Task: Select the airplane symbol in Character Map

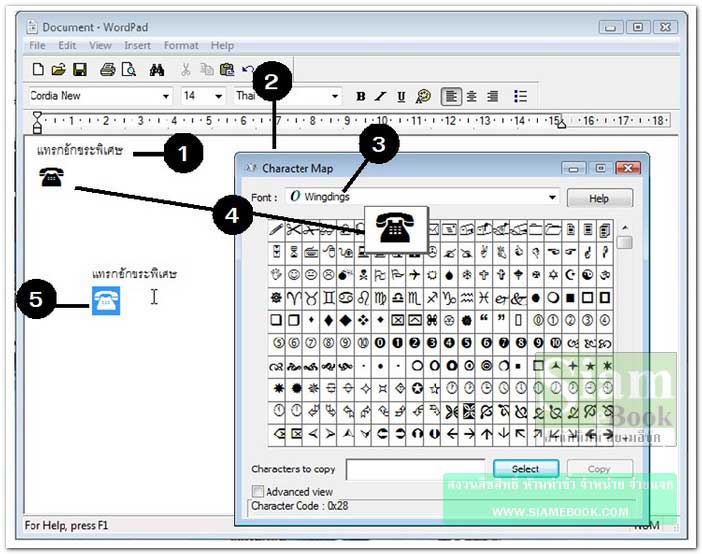Action: coord(415,275)
